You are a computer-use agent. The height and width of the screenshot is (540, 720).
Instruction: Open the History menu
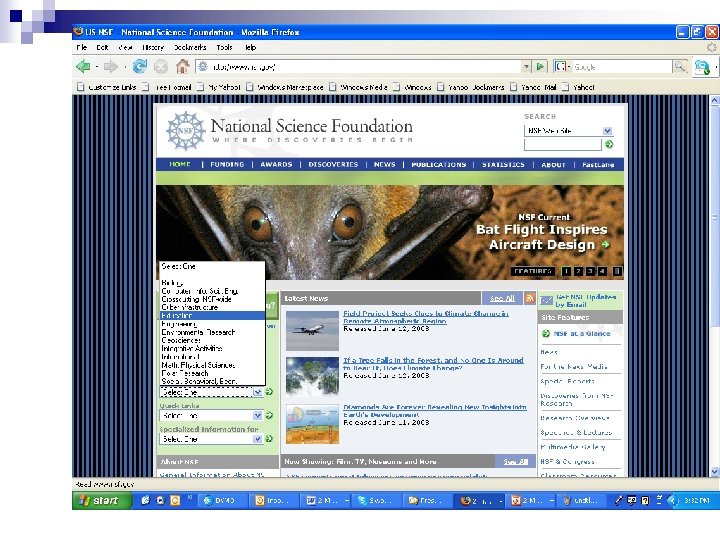pos(153,47)
